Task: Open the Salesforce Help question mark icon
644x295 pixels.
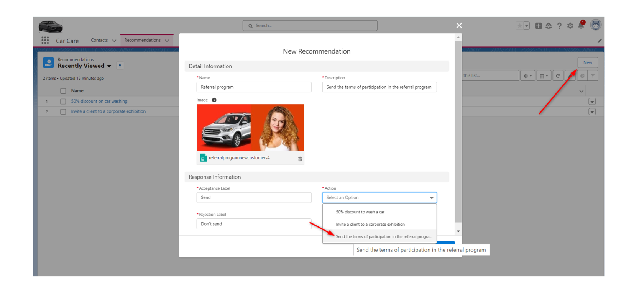Action: tap(559, 26)
